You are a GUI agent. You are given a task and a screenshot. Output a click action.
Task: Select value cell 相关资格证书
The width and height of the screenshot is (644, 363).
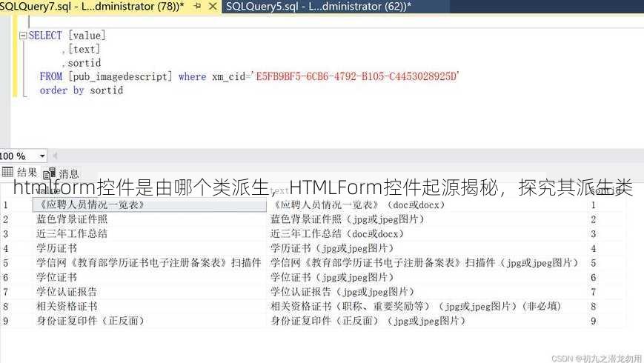point(150,307)
